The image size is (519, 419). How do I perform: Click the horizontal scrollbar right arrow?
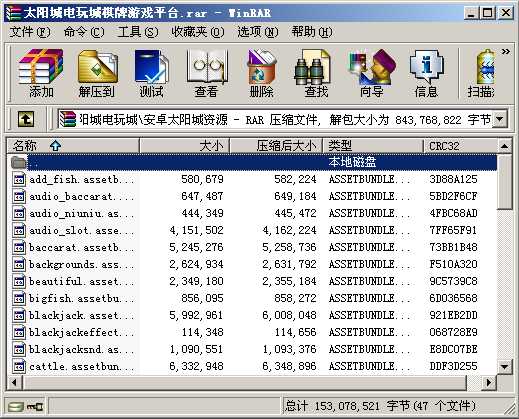coord(489,382)
